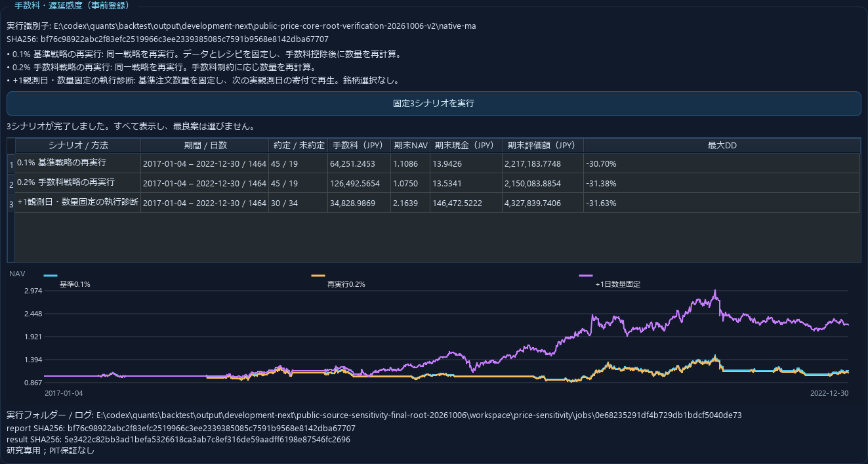Click the 期末NAV column header

(x=410, y=146)
